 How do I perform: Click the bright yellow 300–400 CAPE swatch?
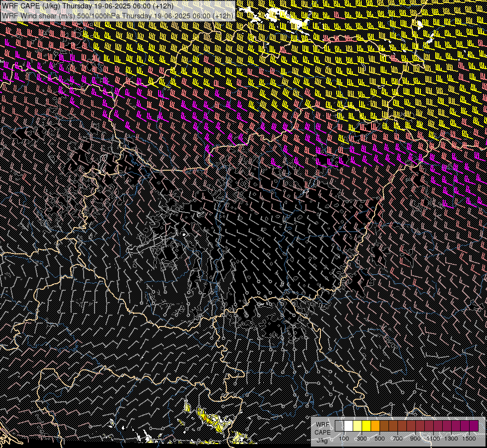coord(367,426)
